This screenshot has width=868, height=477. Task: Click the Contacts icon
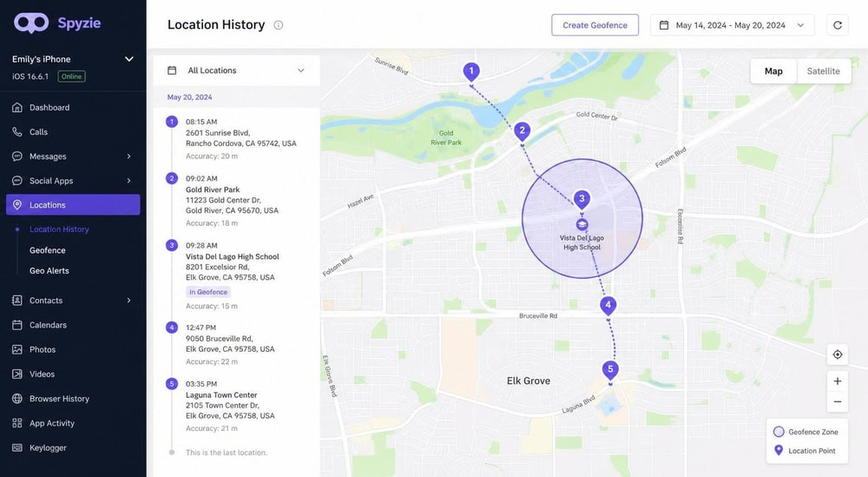tap(17, 301)
